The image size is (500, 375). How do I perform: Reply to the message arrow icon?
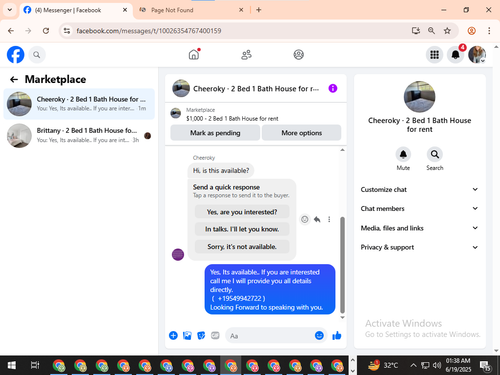pos(317,219)
